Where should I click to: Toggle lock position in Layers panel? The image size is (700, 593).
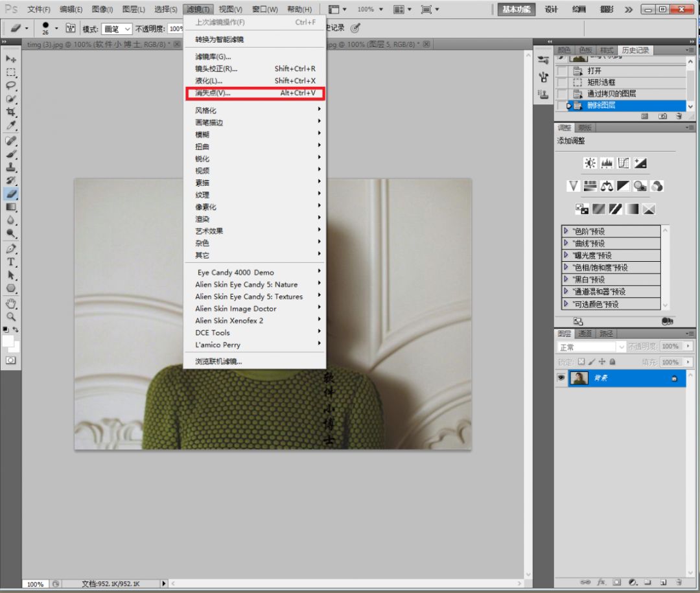(x=601, y=362)
